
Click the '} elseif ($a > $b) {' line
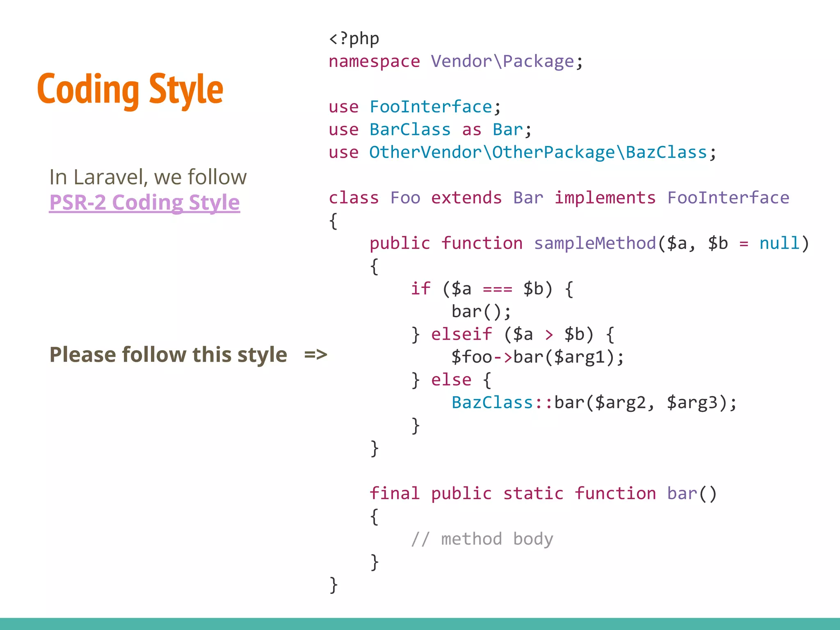click(513, 335)
